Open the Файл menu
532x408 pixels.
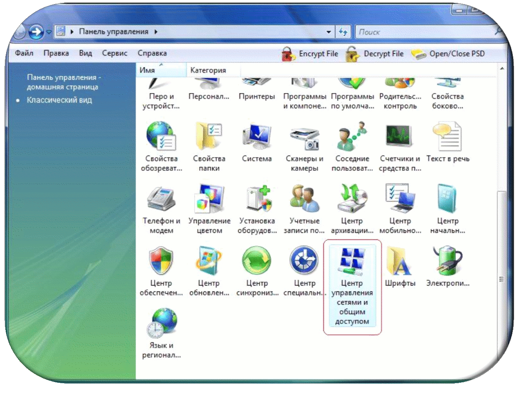point(24,53)
